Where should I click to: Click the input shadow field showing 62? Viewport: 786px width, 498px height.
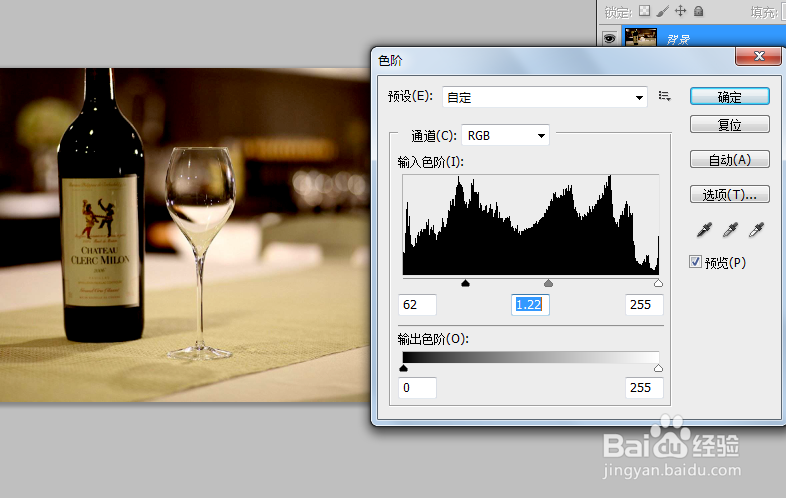click(x=418, y=304)
